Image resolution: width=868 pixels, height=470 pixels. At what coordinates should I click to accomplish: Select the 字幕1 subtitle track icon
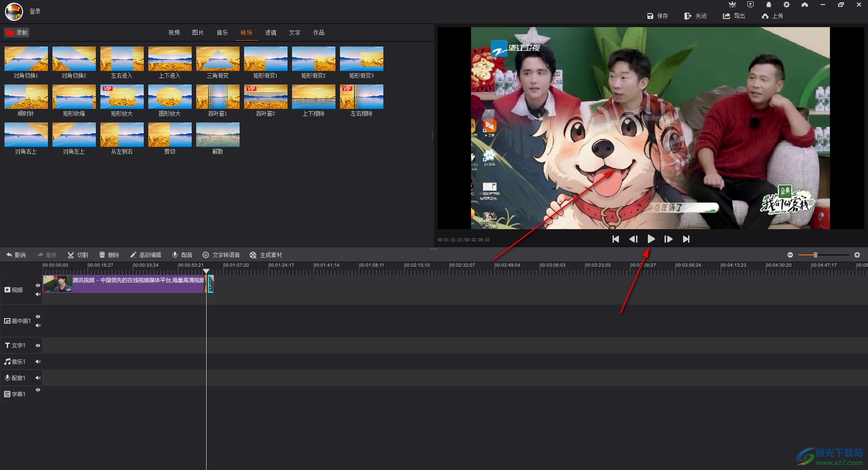[x=7, y=394]
